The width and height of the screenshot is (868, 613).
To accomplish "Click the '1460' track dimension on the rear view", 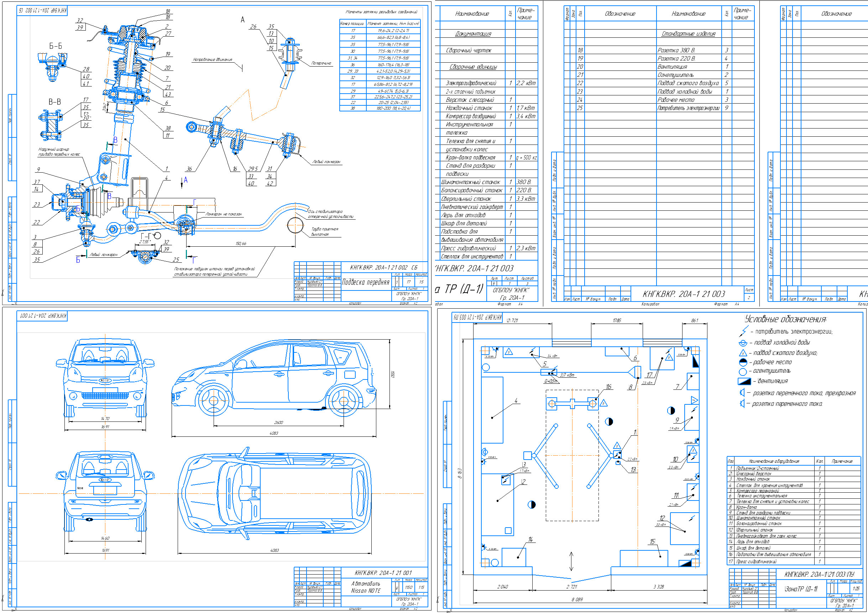I will pos(105,538).
